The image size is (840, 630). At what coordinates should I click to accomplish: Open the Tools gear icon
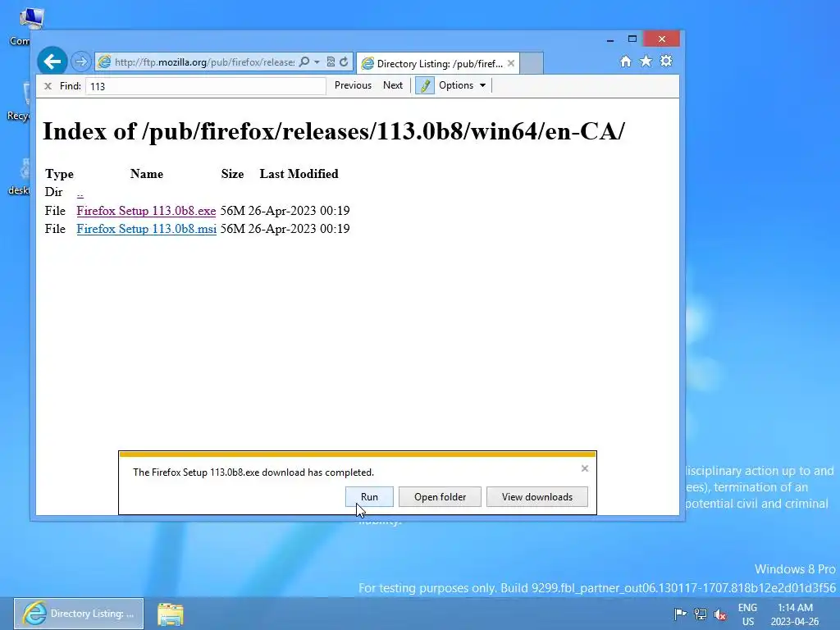[666, 61]
